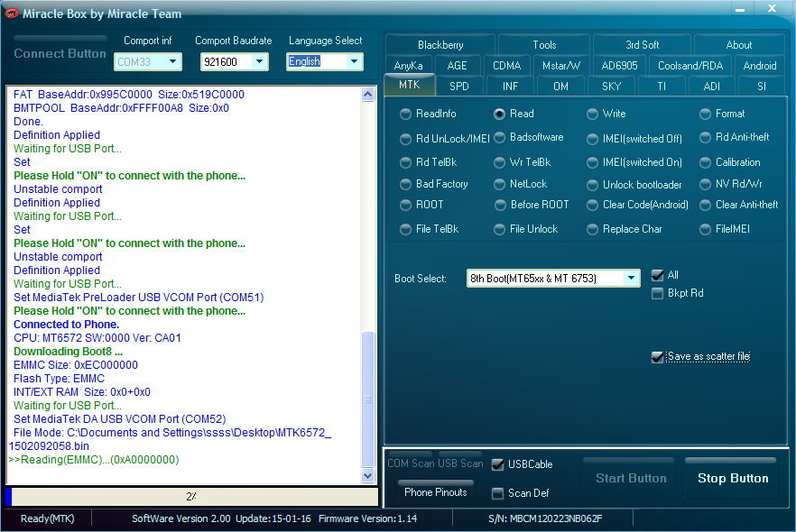Image resolution: width=796 pixels, height=532 pixels.
Task: Click the 'Flash Type: EMMC' log line
Action: point(59,379)
